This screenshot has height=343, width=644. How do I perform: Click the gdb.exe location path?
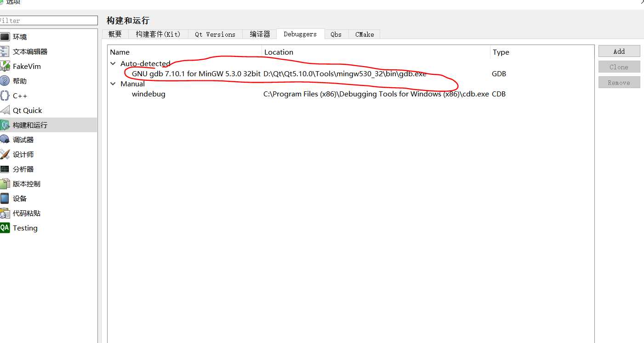click(345, 74)
